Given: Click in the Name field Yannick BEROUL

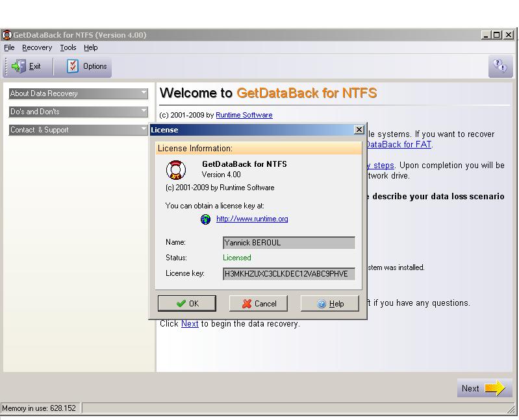Looking at the screenshot, I should coord(289,243).
